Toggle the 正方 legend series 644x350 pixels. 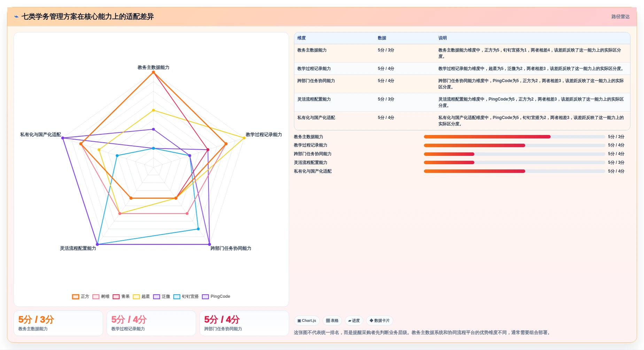coord(80,296)
